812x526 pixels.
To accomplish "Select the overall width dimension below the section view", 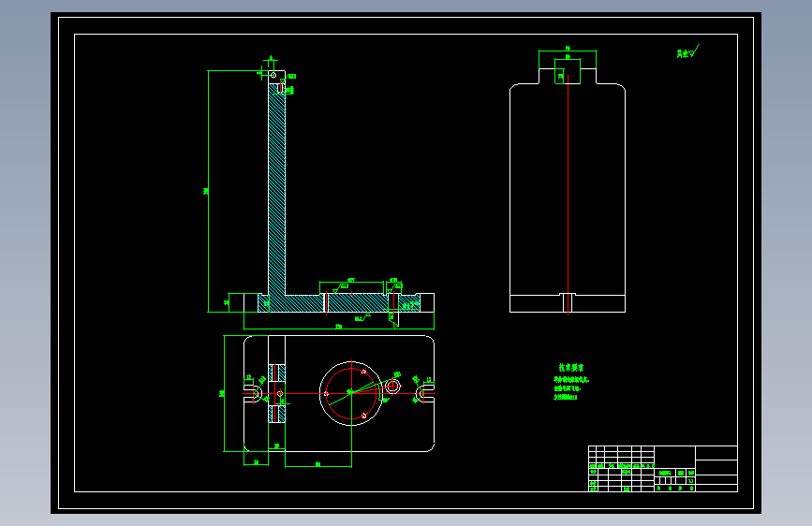I will tap(339, 329).
